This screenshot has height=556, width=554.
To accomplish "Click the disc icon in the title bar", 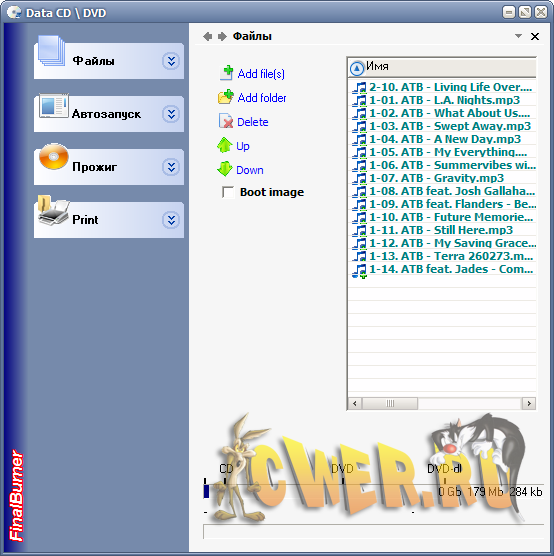I will coord(14,13).
